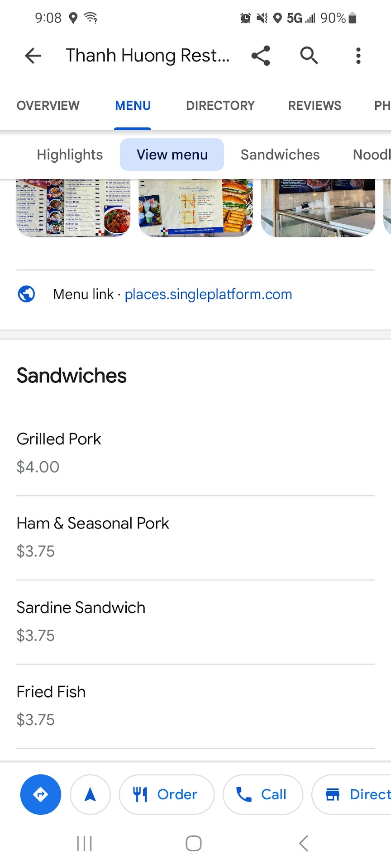Open the first menu photo thumbnail
The width and height of the screenshot is (391, 868).
click(x=73, y=208)
